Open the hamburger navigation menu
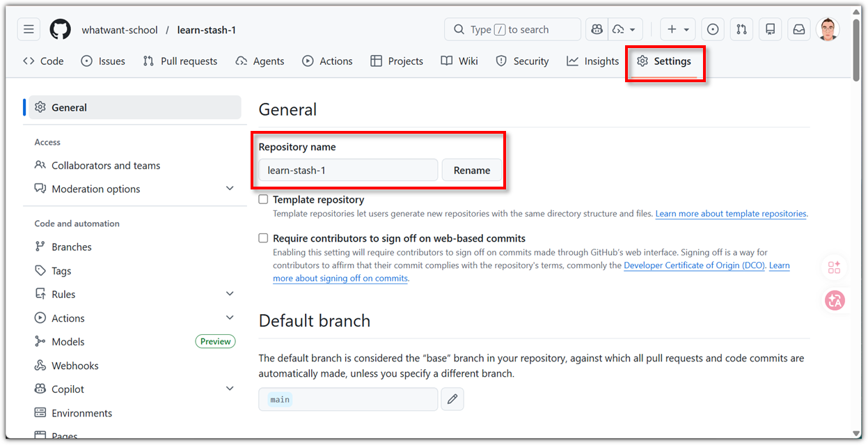Screen dimensions: 868x445 pyautogui.click(x=29, y=29)
